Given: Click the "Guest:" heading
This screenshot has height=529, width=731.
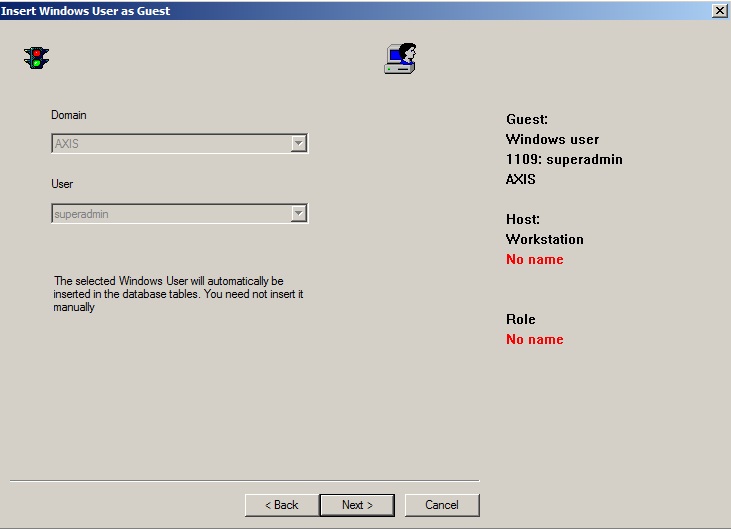Looking at the screenshot, I should (527, 119).
